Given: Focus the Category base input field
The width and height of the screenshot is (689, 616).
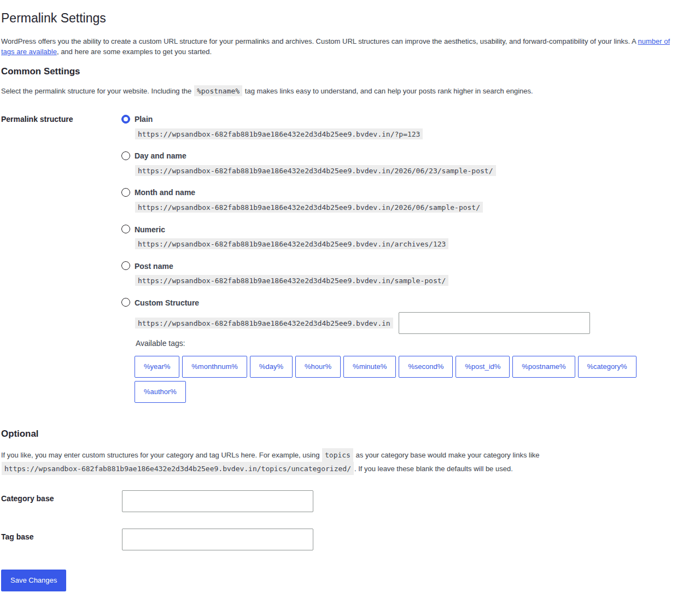Looking at the screenshot, I should pyautogui.click(x=218, y=501).
